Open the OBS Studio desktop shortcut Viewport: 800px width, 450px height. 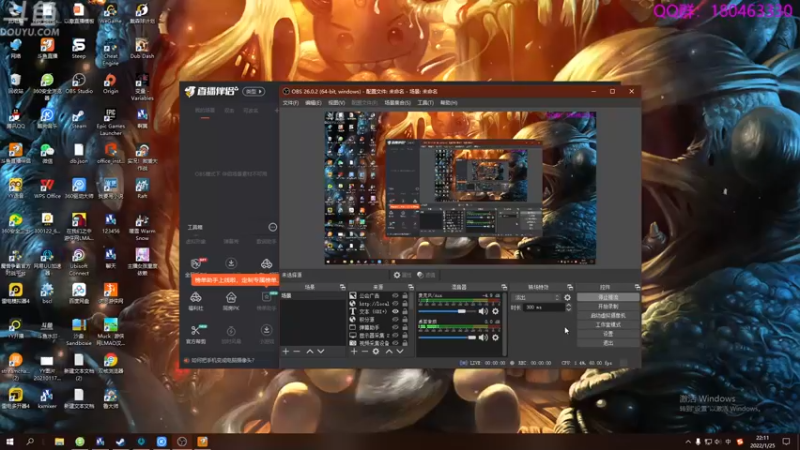click(x=79, y=84)
